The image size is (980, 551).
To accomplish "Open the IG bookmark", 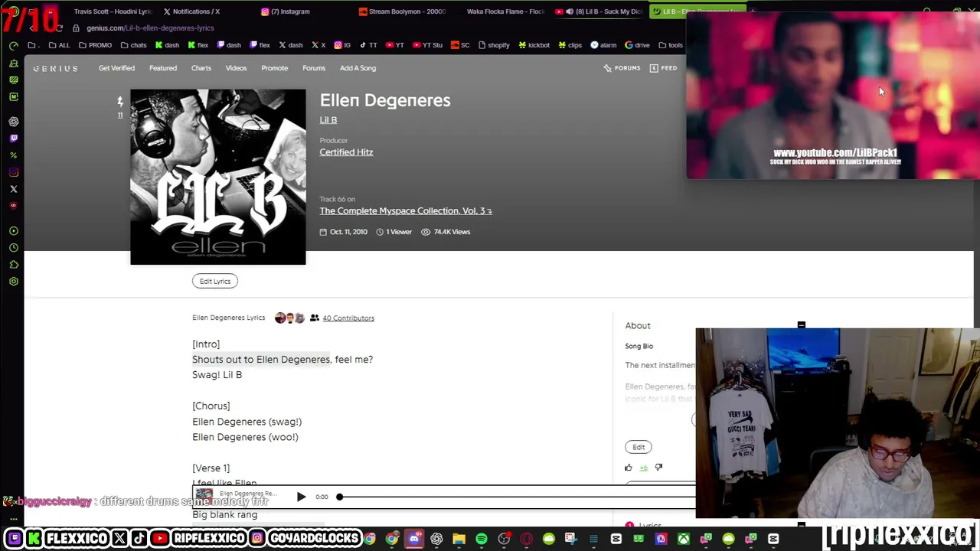I will [342, 45].
